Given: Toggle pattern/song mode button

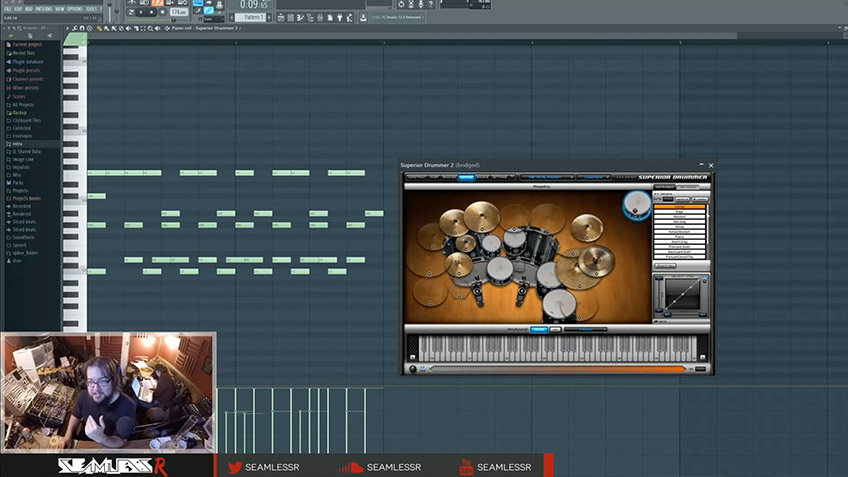Looking at the screenshot, I should click(131, 12).
